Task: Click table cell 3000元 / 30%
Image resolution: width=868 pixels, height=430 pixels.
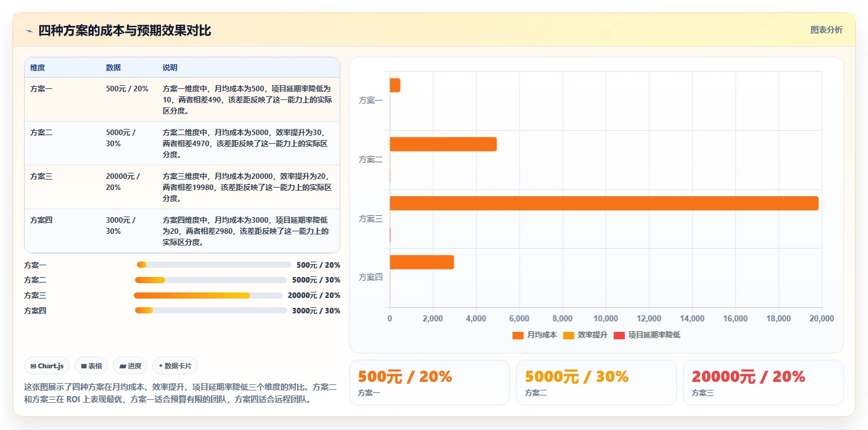Action: tap(121, 226)
